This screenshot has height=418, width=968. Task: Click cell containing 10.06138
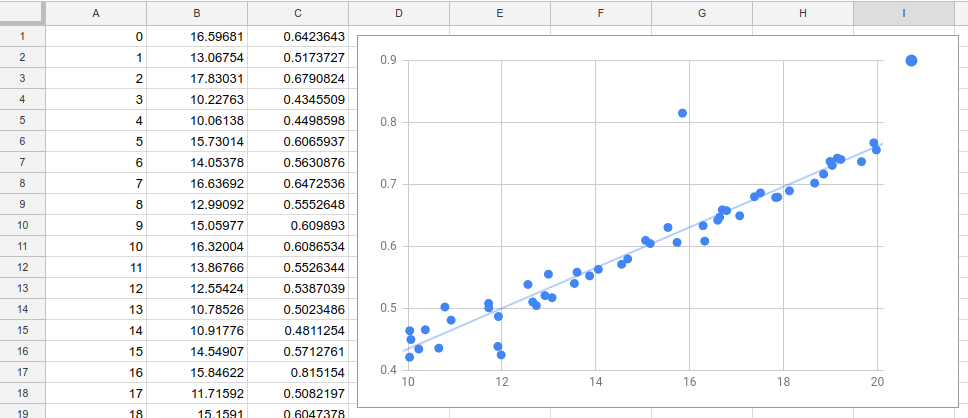coord(197,120)
